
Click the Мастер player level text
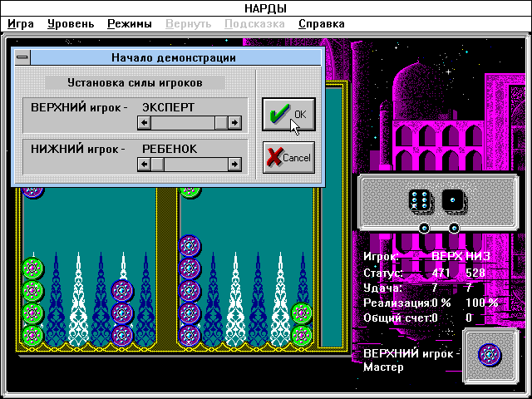[384, 367]
